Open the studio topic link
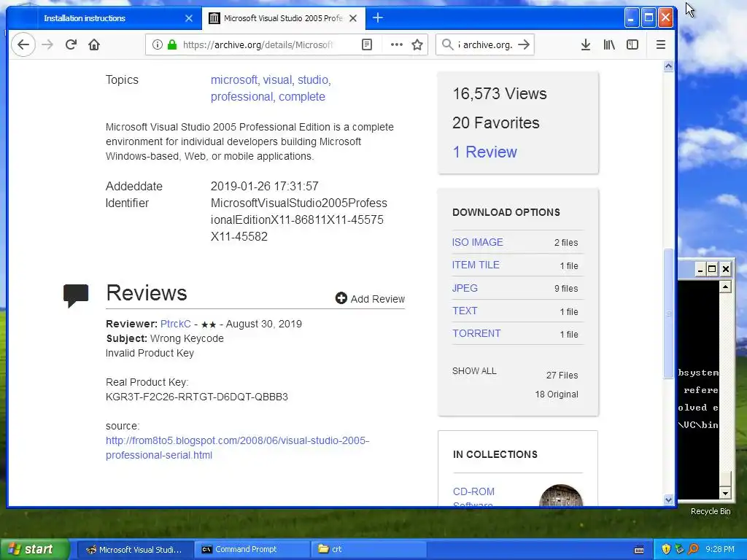 click(x=314, y=79)
